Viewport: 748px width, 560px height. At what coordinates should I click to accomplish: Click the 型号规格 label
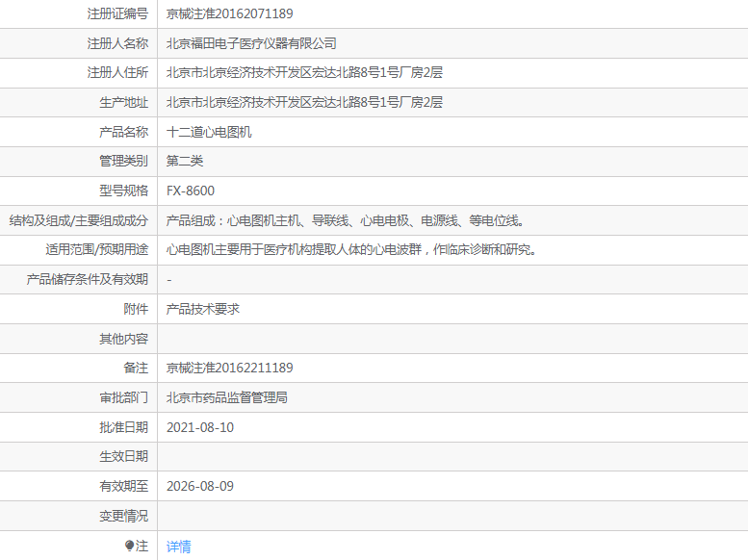coord(123,191)
